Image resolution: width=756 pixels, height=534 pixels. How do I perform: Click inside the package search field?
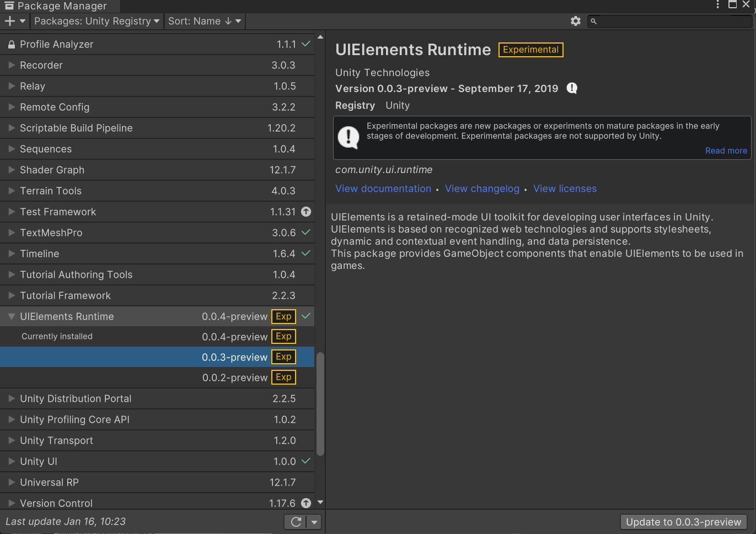click(x=669, y=21)
